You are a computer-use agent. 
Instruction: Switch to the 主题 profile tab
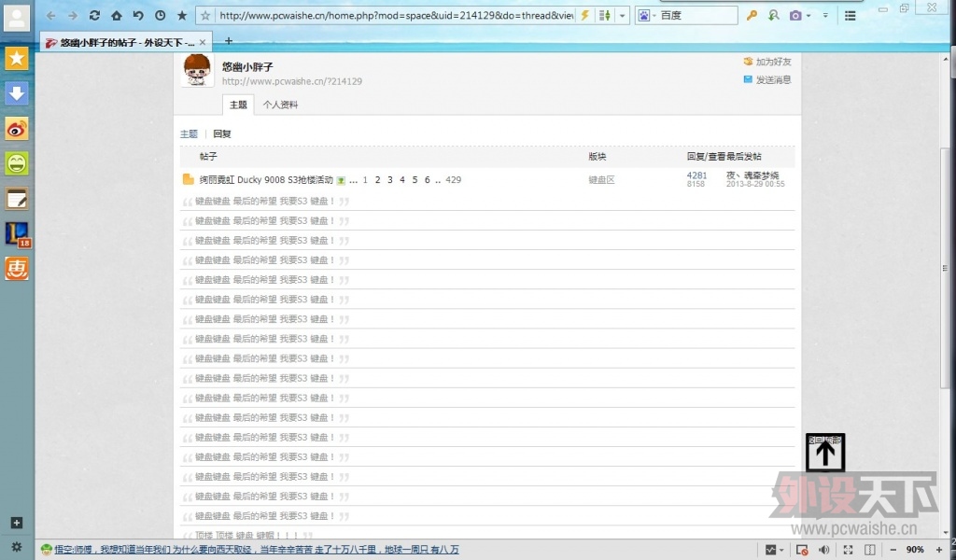click(x=238, y=105)
